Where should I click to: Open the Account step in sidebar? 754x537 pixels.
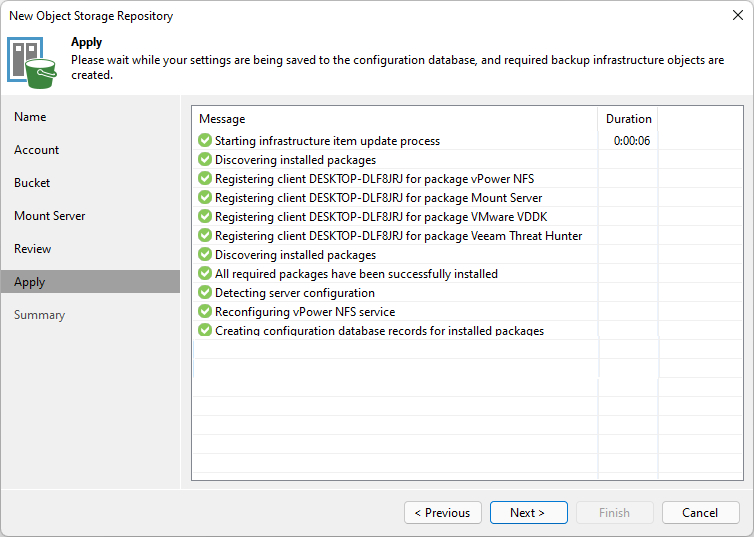point(37,150)
